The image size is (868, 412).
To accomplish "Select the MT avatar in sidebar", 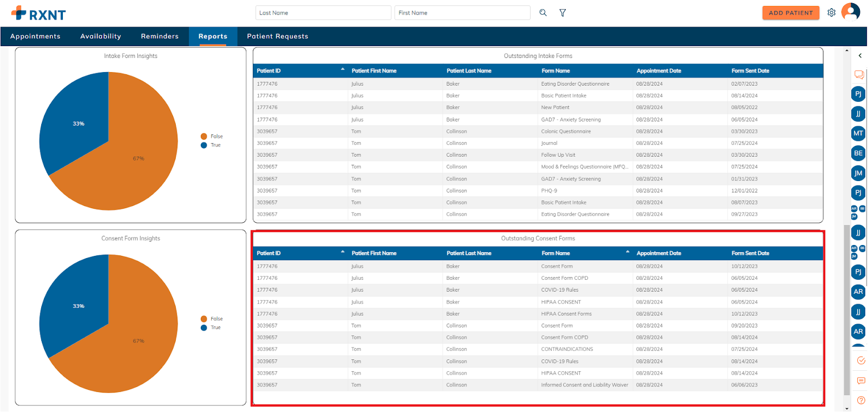I will pyautogui.click(x=858, y=133).
